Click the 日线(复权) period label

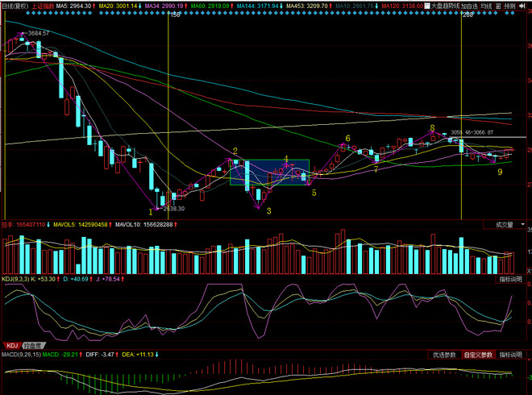point(15,6)
